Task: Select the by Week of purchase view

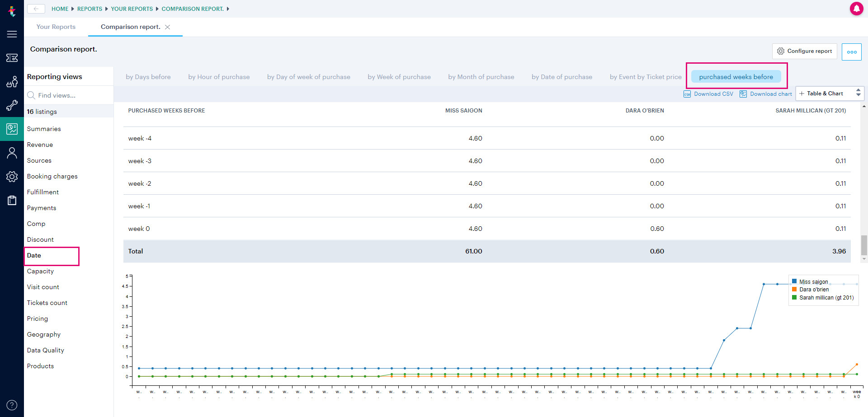Action: pos(399,77)
